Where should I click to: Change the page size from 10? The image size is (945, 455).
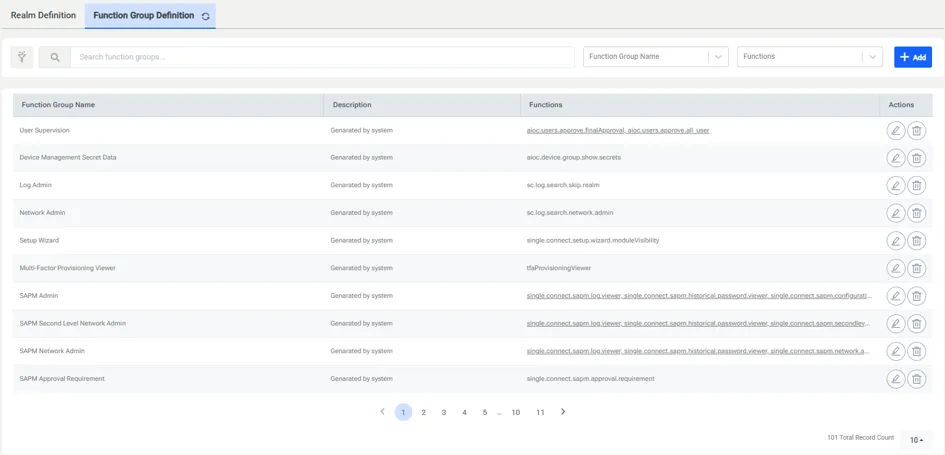pos(916,440)
